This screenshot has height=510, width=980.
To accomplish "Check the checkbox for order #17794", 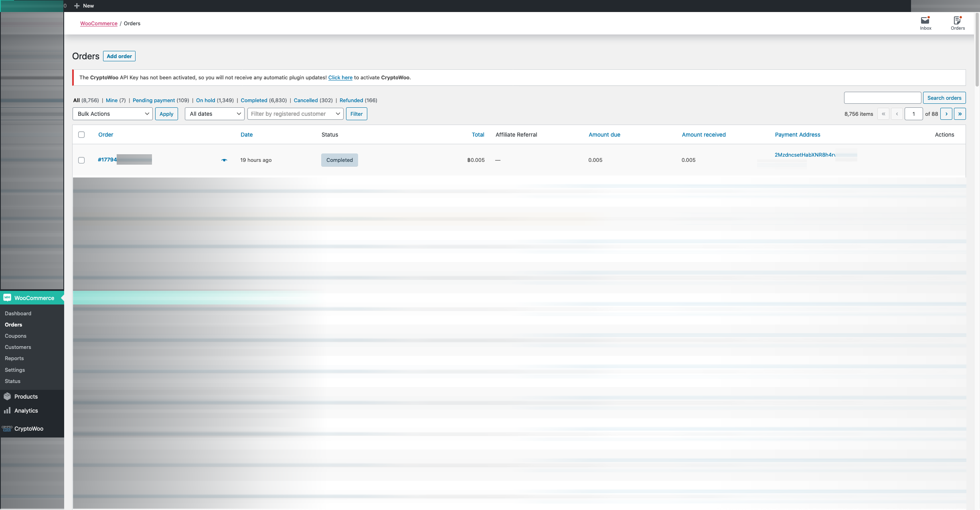I will click(81, 160).
